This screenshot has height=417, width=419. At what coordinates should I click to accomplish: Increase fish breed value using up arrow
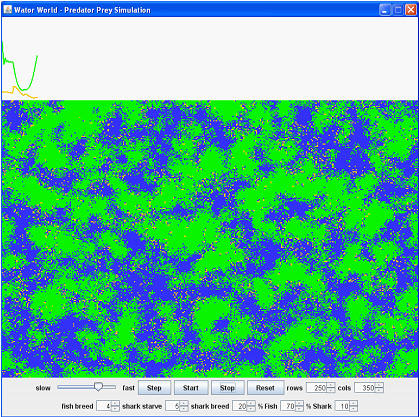(115, 404)
